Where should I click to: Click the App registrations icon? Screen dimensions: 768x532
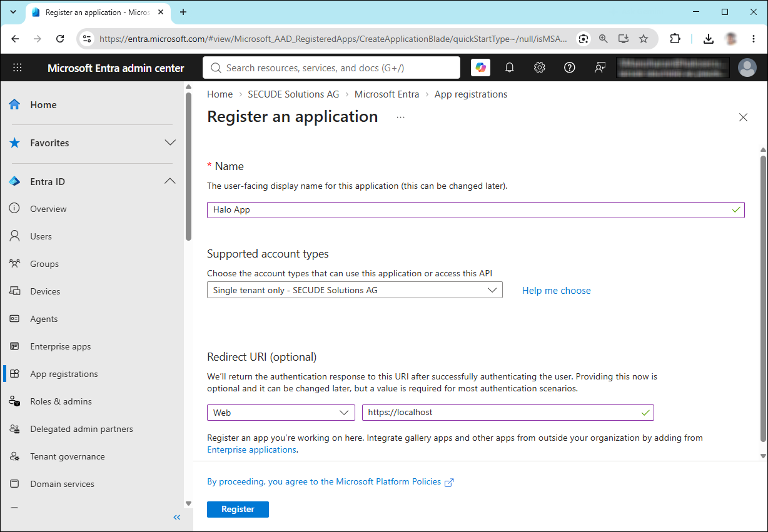point(14,374)
